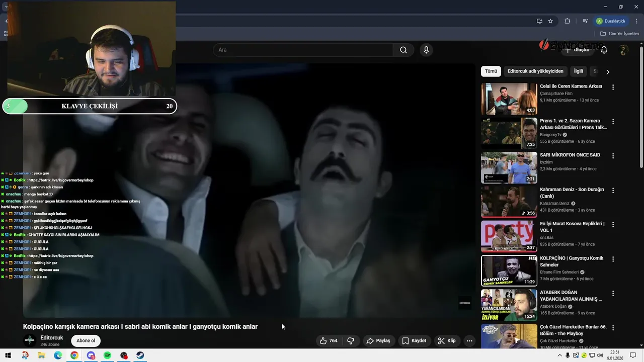Image resolution: width=644 pixels, height=362 pixels.
Task: Open the Editorcuk channel link
Action: pyautogui.click(x=52, y=338)
